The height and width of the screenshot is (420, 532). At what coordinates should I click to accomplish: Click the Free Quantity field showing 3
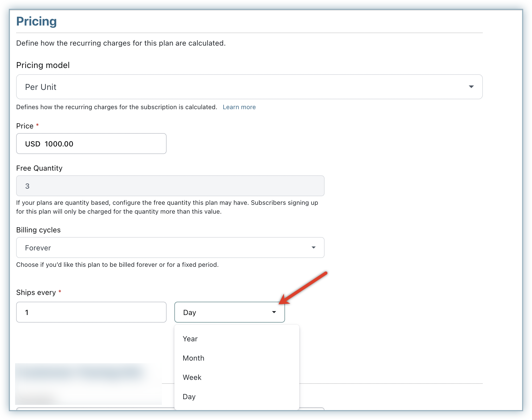[x=170, y=186]
